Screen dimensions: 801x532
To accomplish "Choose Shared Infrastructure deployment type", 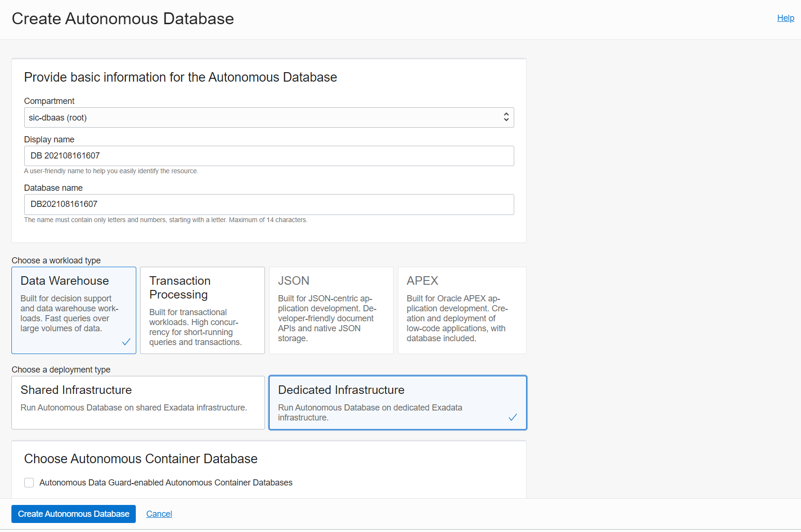I will tap(138, 402).
